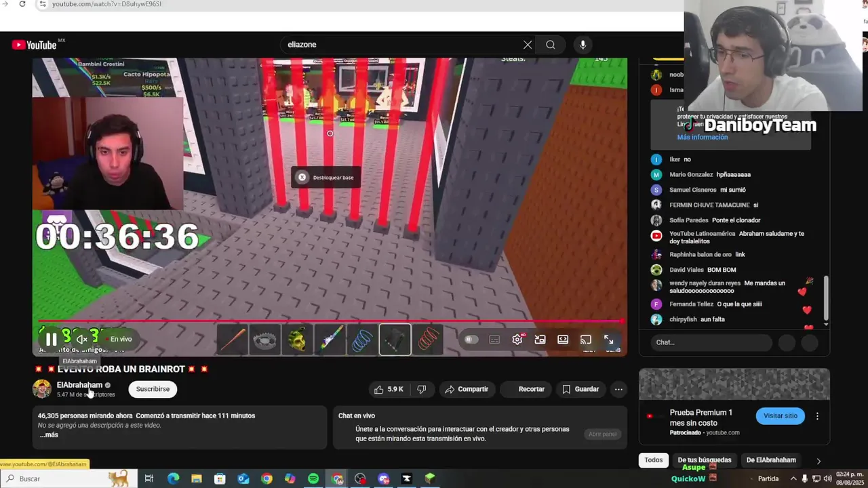Expand the description with ...más
Screen dimensions: 868x488
click(x=49, y=435)
